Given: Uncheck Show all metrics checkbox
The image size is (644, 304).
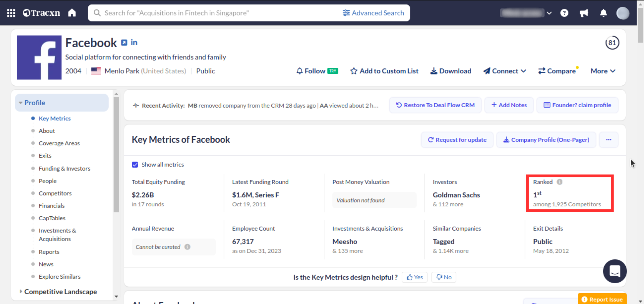Looking at the screenshot, I should 135,165.
